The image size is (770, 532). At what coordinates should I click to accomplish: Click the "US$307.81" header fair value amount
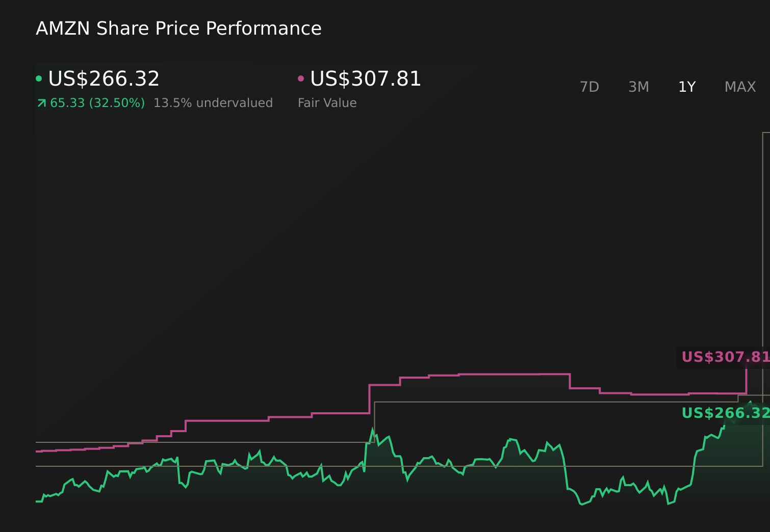[x=366, y=79]
